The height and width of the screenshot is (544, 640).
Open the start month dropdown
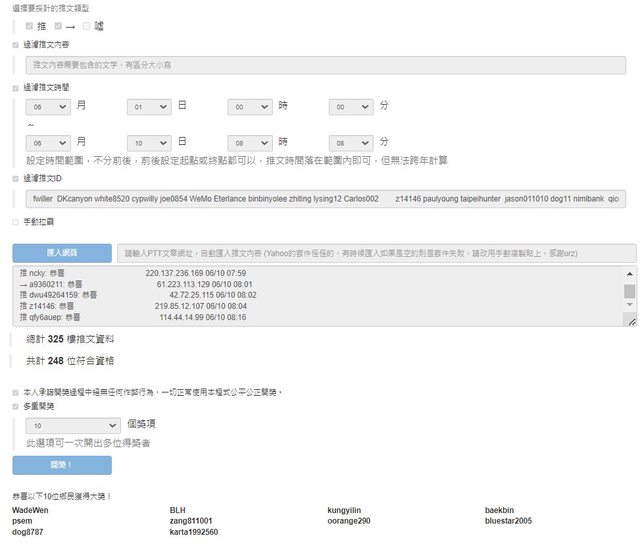48,105
